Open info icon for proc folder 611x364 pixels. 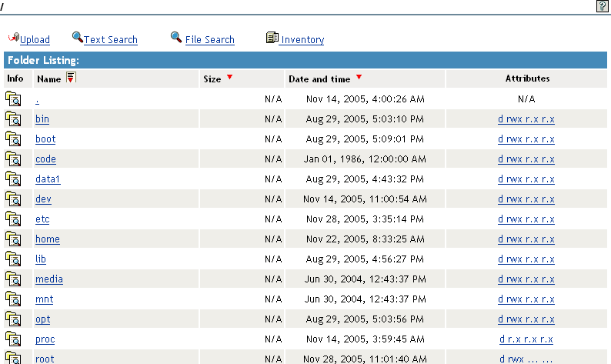(13, 339)
